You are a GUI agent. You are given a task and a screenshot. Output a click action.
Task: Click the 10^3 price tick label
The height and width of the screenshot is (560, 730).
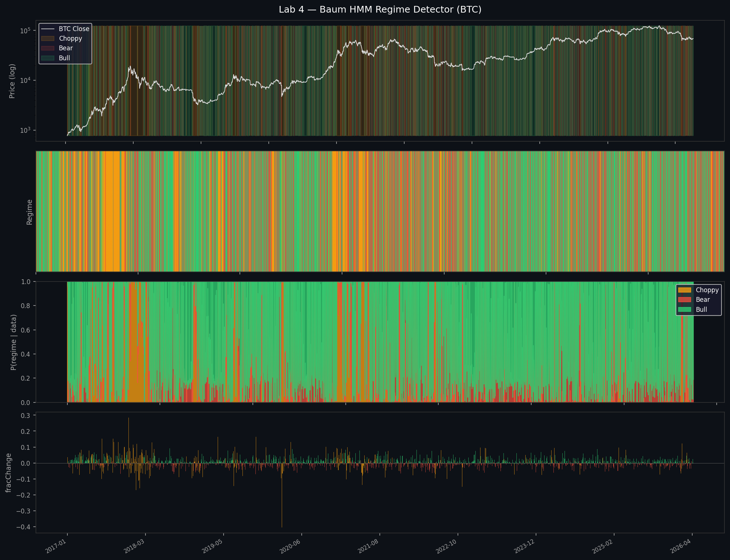(25, 130)
